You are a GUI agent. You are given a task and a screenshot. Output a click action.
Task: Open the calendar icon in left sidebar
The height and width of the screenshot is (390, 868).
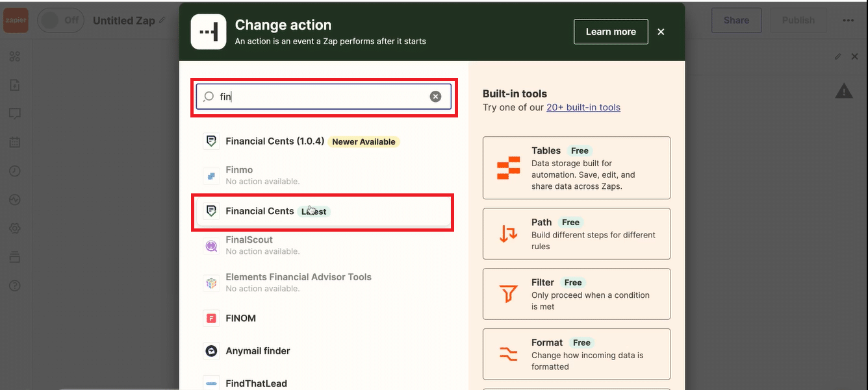tap(15, 142)
